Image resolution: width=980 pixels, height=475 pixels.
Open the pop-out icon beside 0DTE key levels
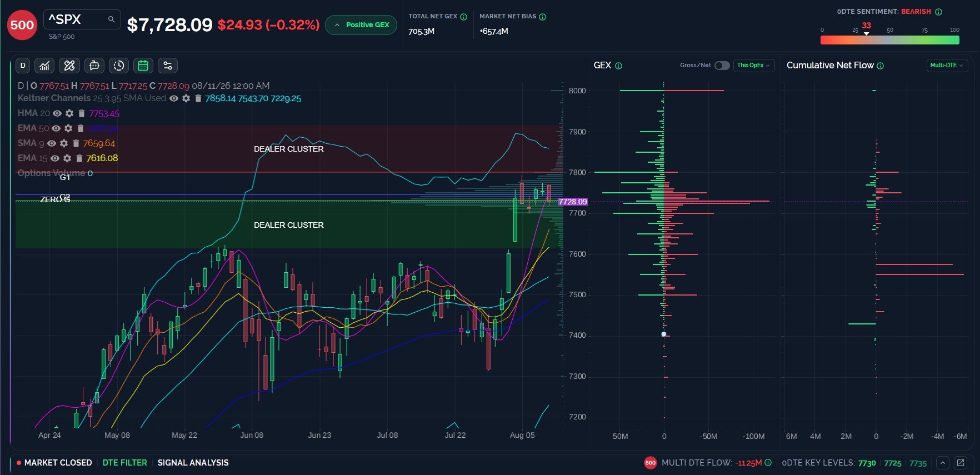tap(961, 462)
